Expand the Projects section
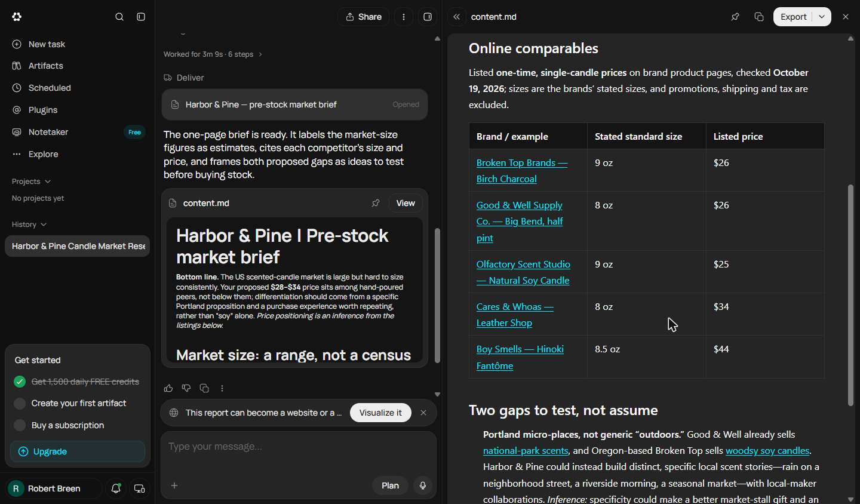Image resolution: width=860 pixels, height=504 pixels. (x=31, y=182)
